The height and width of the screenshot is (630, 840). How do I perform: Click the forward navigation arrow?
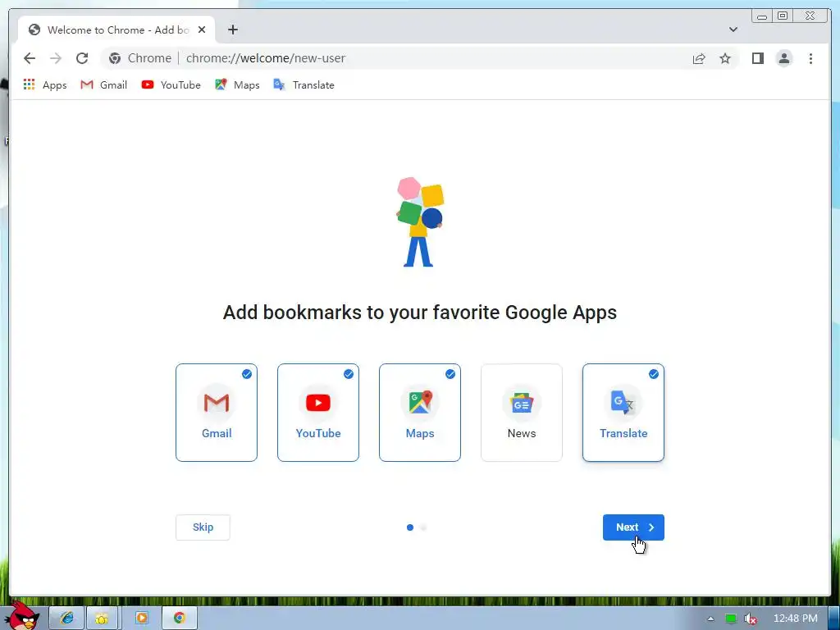pyautogui.click(x=56, y=58)
